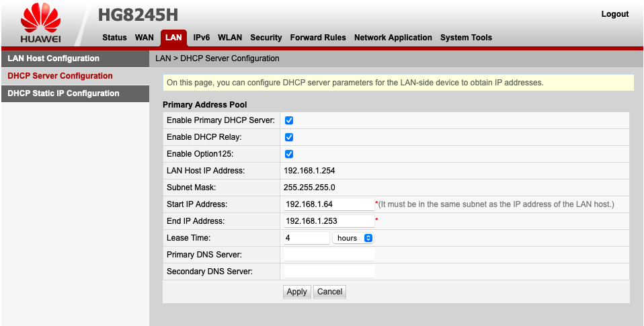Screen dimensions: 644x326
Task: Open the Forward Rules tab
Action: pyautogui.click(x=318, y=38)
